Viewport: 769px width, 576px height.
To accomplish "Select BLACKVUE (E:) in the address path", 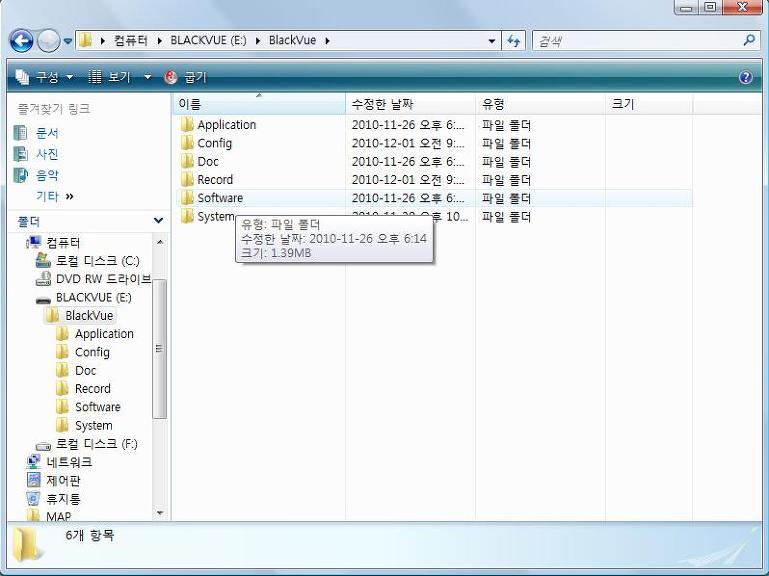I will (x=208, y=40).
